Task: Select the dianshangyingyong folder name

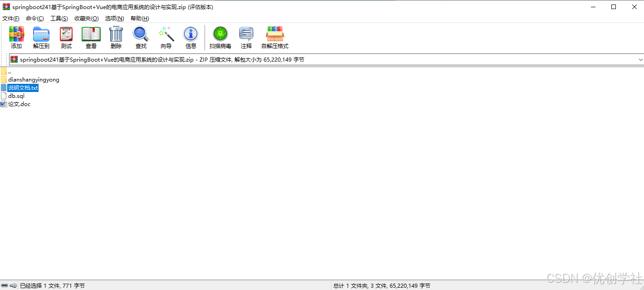Action: click(x=34, y=79)
